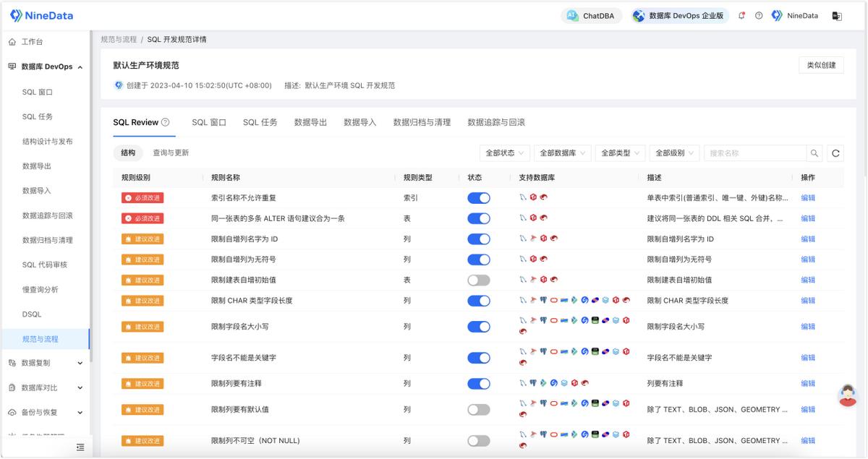868x459 pixels.
Task: Open the customer support avatar icon
Action: (x=847, y=395)
